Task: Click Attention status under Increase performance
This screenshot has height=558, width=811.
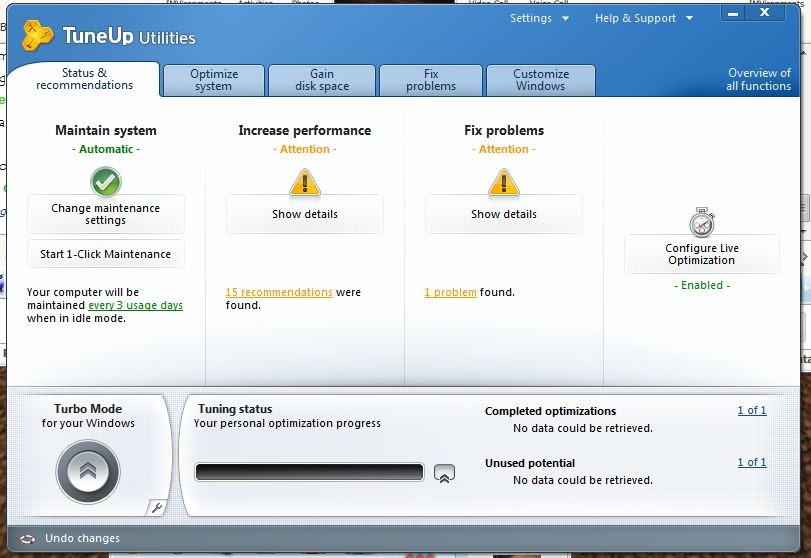Action: [x=305, y=149]
